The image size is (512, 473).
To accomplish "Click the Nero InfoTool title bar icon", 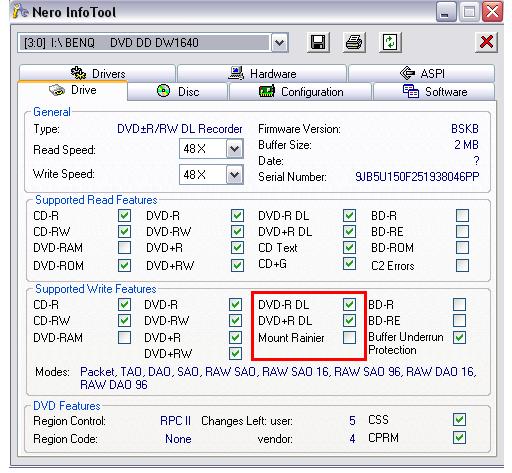I will pos(21,11).
